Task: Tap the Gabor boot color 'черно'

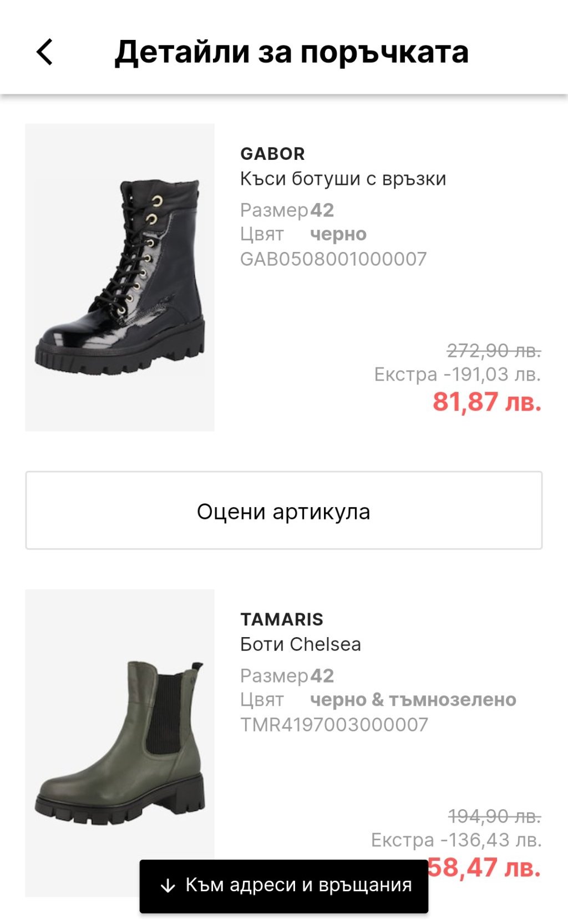Action: [x=338, y=234]
